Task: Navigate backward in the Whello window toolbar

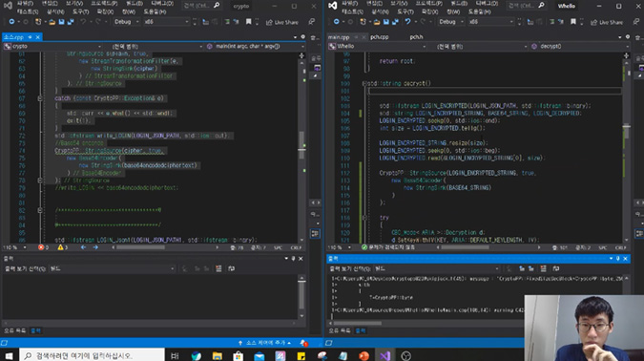Action: (337, 22)
